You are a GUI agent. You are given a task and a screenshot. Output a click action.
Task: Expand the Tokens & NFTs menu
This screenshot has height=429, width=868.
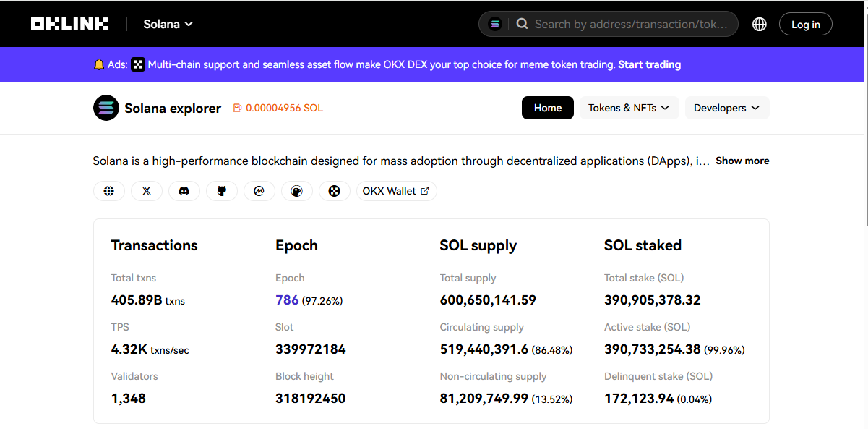tap(629, 108)
